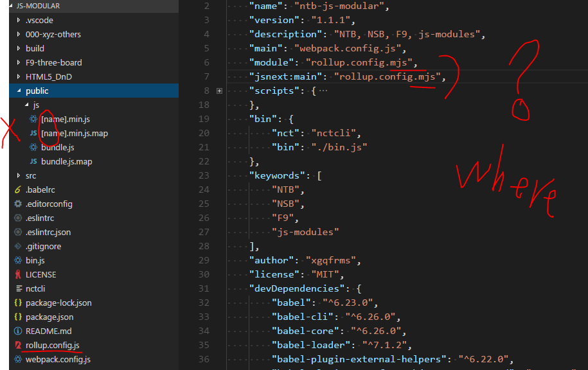Unfold the collapsed scripts block
This screenshot has height=370, width=588.
coord(219,91)
